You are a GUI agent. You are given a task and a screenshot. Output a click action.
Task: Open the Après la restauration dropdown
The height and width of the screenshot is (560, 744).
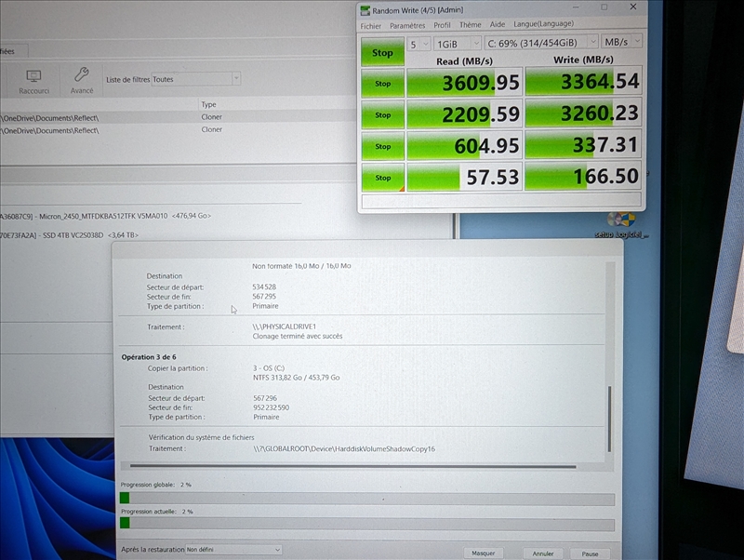tap(233, 550)
